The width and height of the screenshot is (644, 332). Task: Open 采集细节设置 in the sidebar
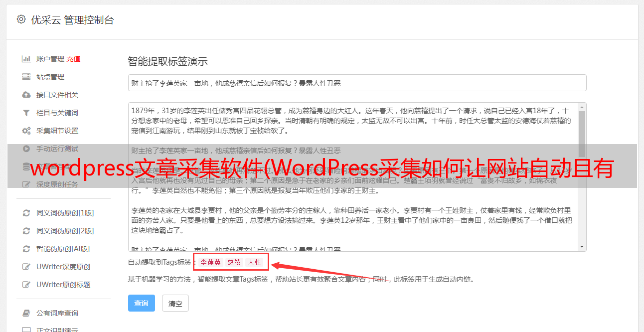pos(57,131)
